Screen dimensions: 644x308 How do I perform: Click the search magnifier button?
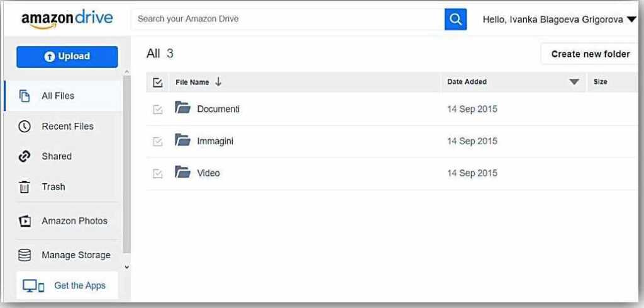(455, 19)
